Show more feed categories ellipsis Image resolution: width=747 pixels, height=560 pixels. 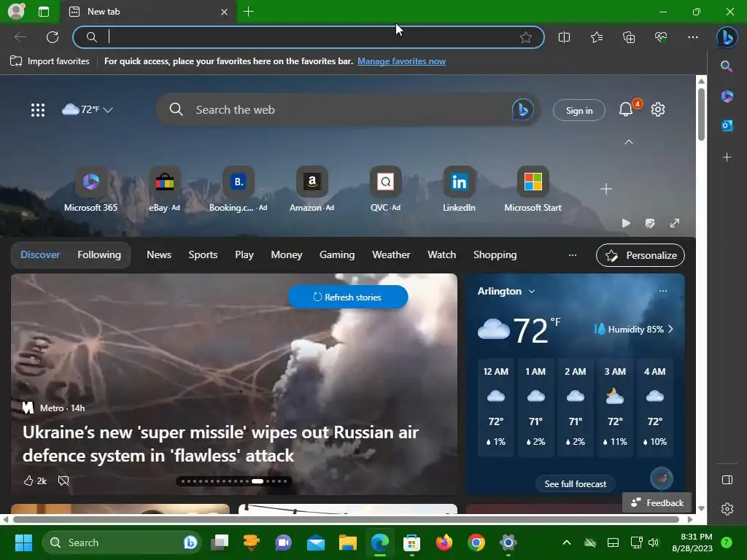573,255
